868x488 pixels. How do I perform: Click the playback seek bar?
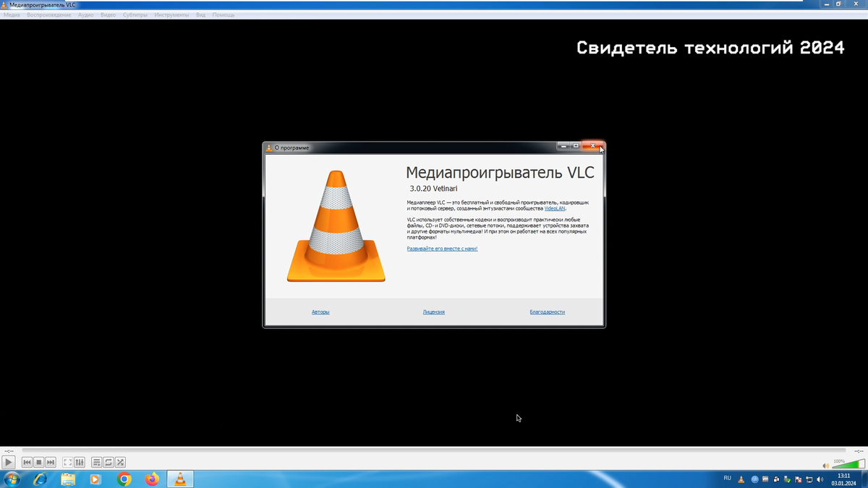pyautogui.click(x=434, y=450)
